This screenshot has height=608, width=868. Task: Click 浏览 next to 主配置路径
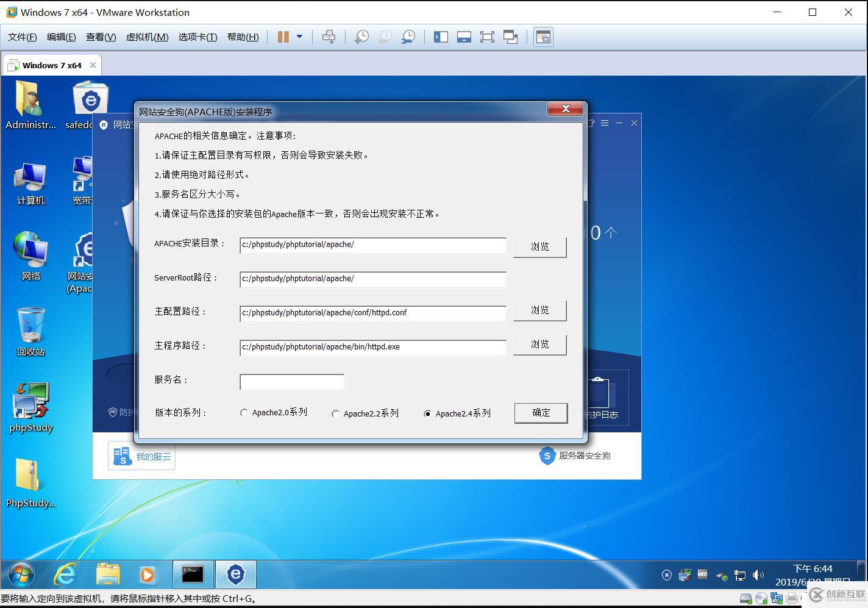[540, 310]
